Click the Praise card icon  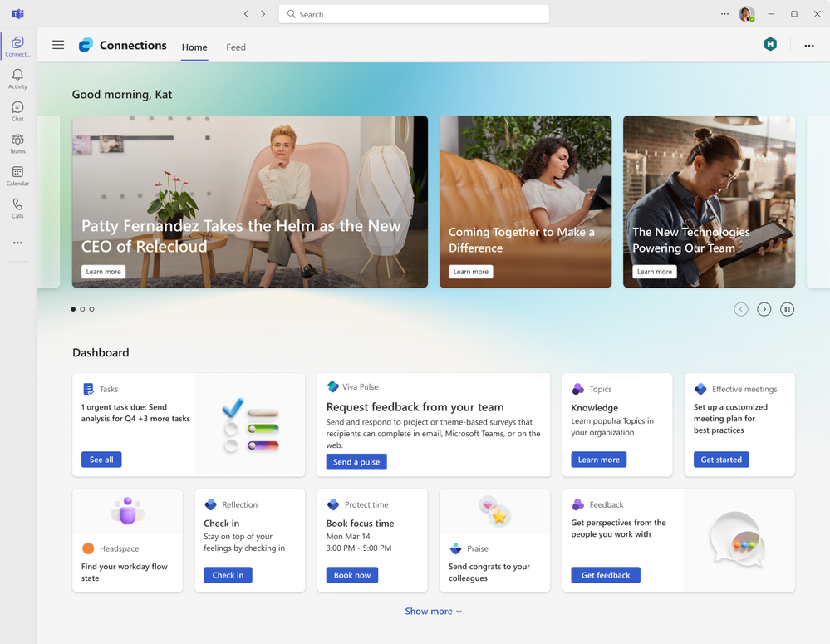[x=455, y=548]
